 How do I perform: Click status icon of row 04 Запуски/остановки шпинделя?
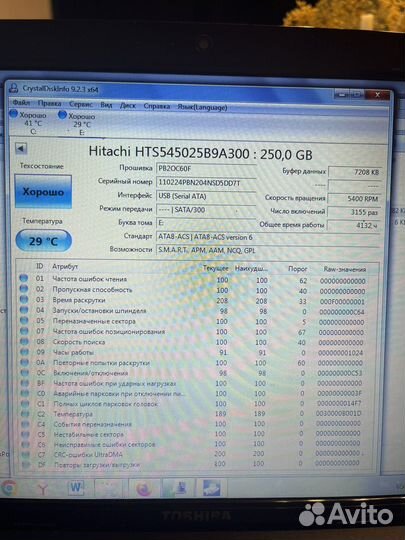(x=24, y=310)
